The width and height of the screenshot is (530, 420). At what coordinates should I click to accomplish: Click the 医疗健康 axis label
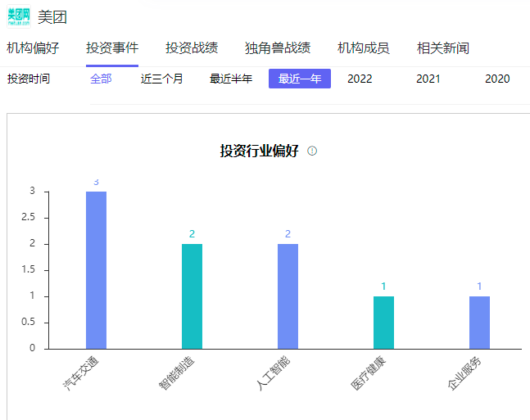369,373
